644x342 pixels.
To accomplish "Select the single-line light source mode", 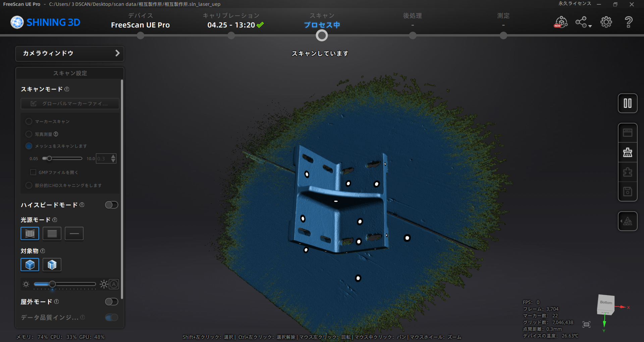I will 74,233.
